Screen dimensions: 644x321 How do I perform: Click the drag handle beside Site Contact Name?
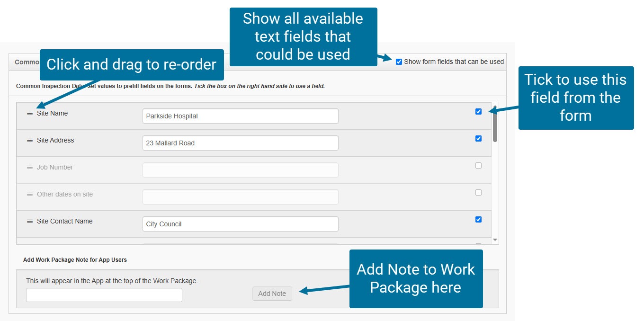30,222
